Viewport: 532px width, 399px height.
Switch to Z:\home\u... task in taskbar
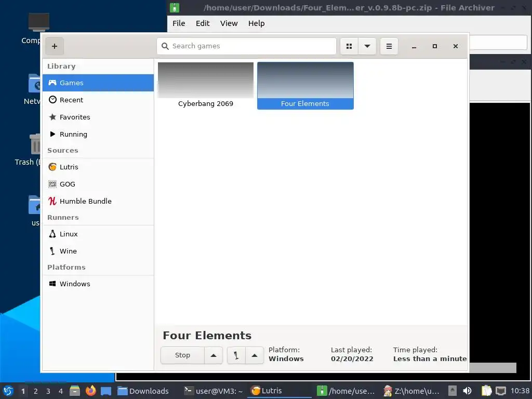(411, 391)
